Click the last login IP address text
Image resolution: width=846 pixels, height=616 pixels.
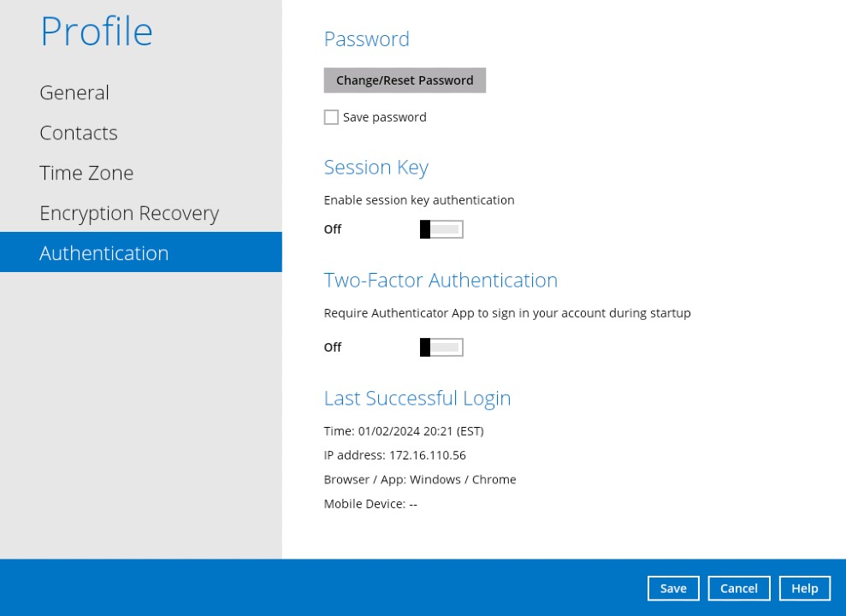[x=394, y=454]
